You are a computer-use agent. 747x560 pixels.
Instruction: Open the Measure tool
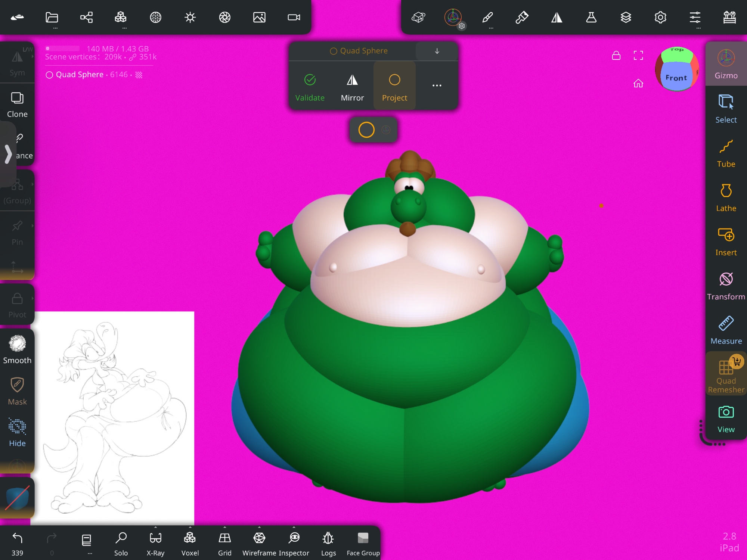click(726, 330)
